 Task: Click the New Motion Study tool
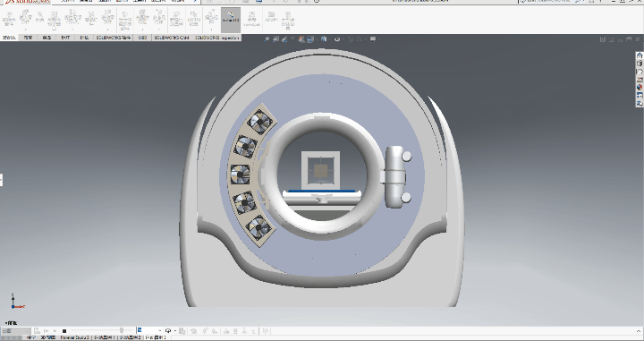[x=176, y=20]
